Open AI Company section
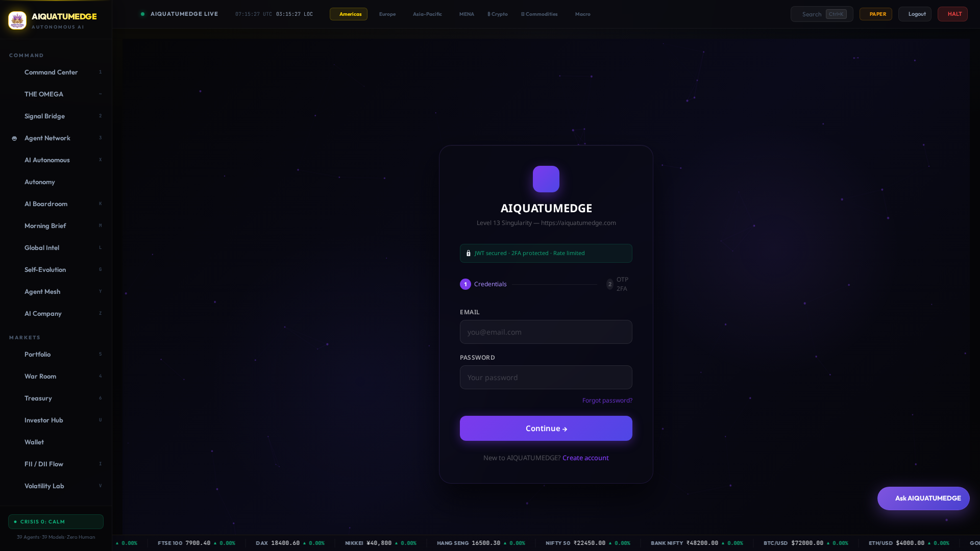Viewport: 980px width, 551px height. tap(56, 314)
